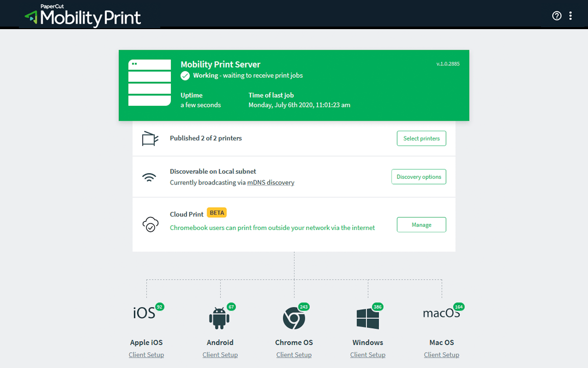Click the macOS count badge 164
The image size is (588, 368).
click(x=459, y=307)
